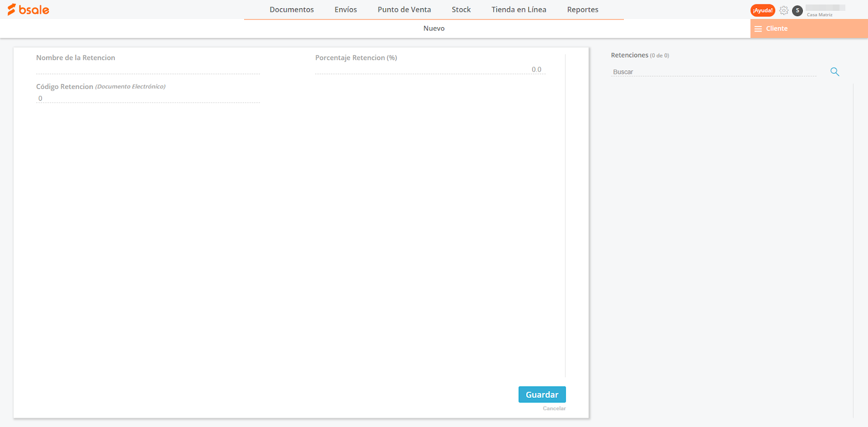
Task: Click the Casa Matriz account label
Action: (x=819, y=15)
